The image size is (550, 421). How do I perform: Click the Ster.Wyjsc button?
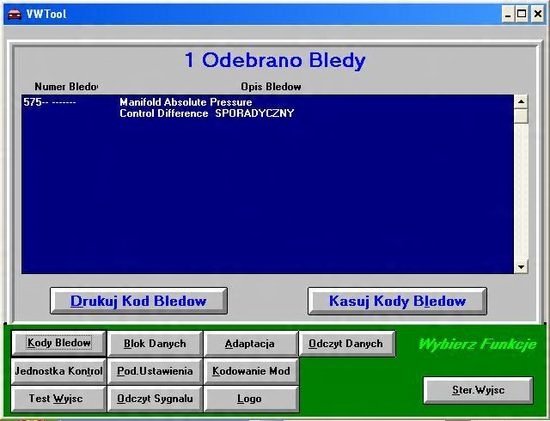pyautogui.click(x=478, y=390)
